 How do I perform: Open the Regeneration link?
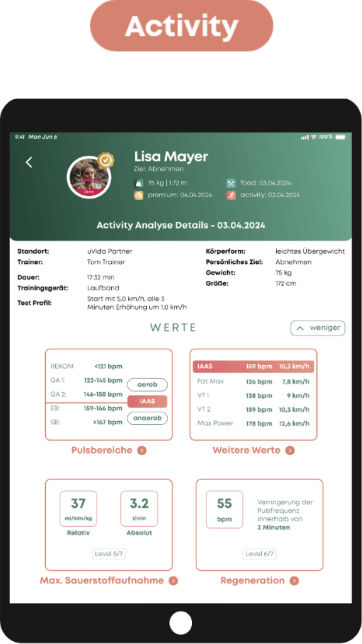252,581
